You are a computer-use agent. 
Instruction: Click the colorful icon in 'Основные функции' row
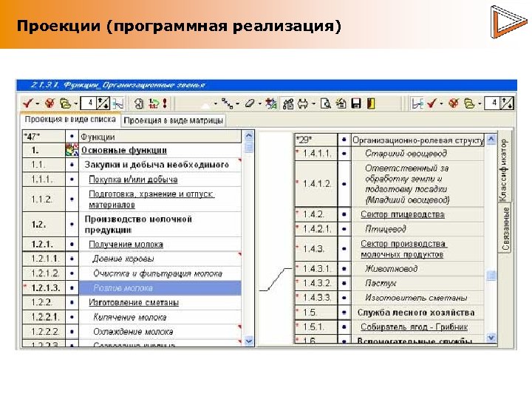coord(72,150)
